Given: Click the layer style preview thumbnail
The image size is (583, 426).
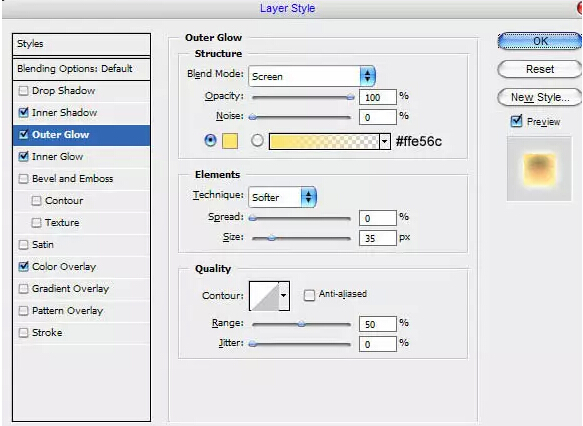Looking at the screenshot, I should click(539, 168).
